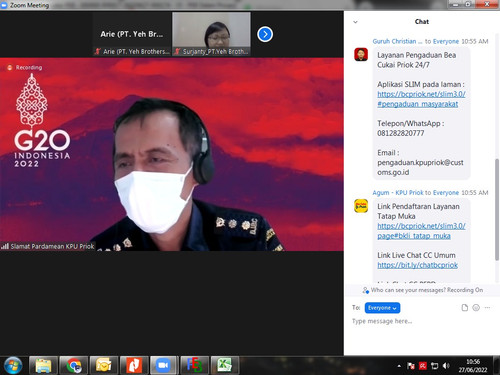The width and height of the screenshot is (500, 375).
Task: Open the chat emoji picker
Action: (x=476, y=307)
